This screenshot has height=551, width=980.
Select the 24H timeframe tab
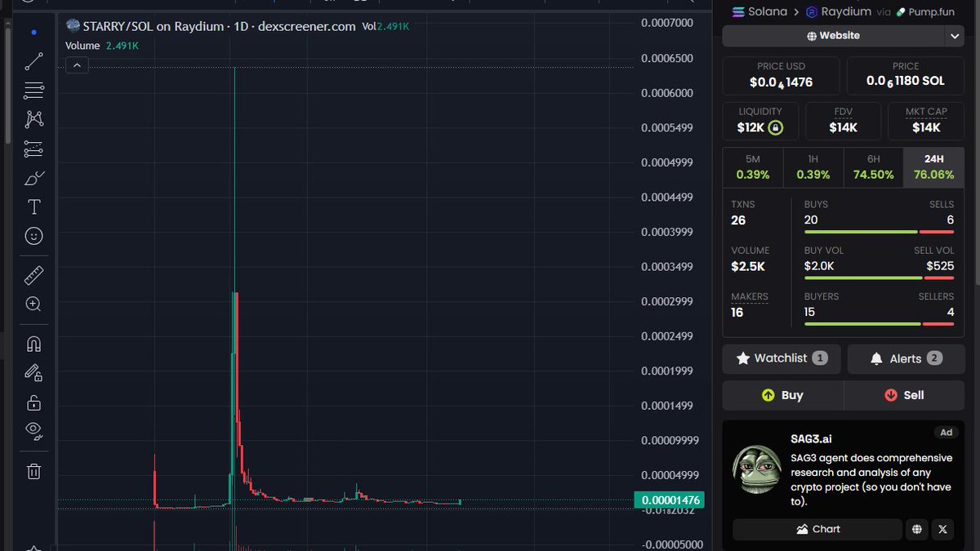934,167
